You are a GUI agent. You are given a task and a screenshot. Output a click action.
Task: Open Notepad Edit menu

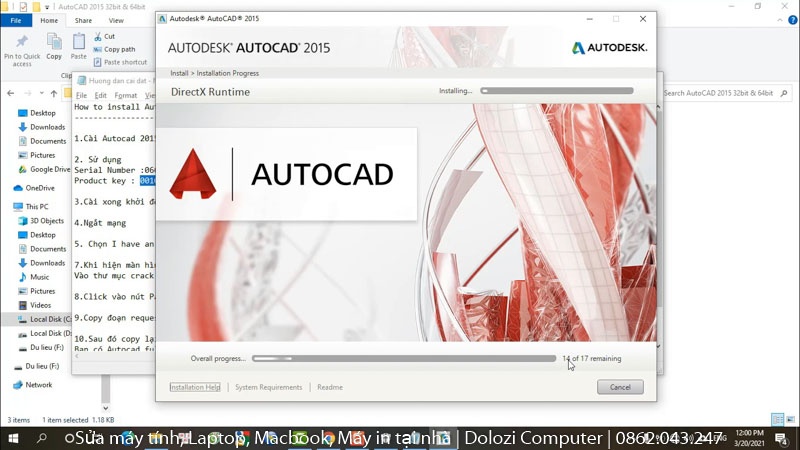pos(101,95)
